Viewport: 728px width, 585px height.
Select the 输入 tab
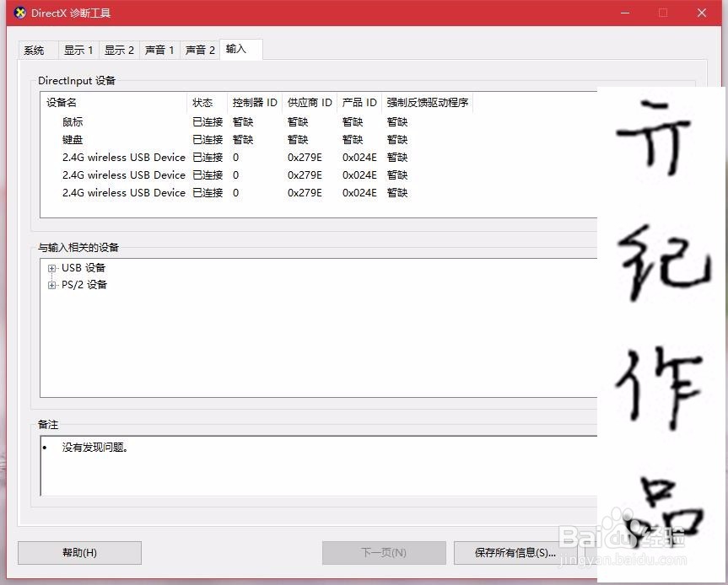[241, 49]
